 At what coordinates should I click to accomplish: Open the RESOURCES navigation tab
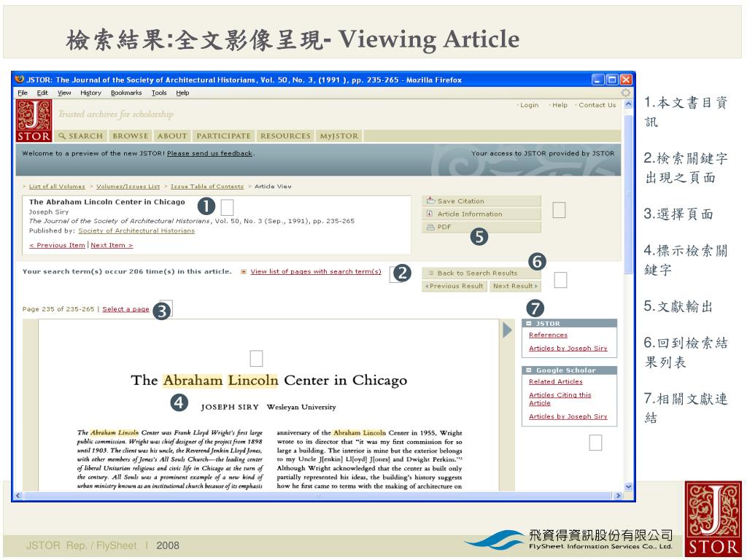(285, 136)
